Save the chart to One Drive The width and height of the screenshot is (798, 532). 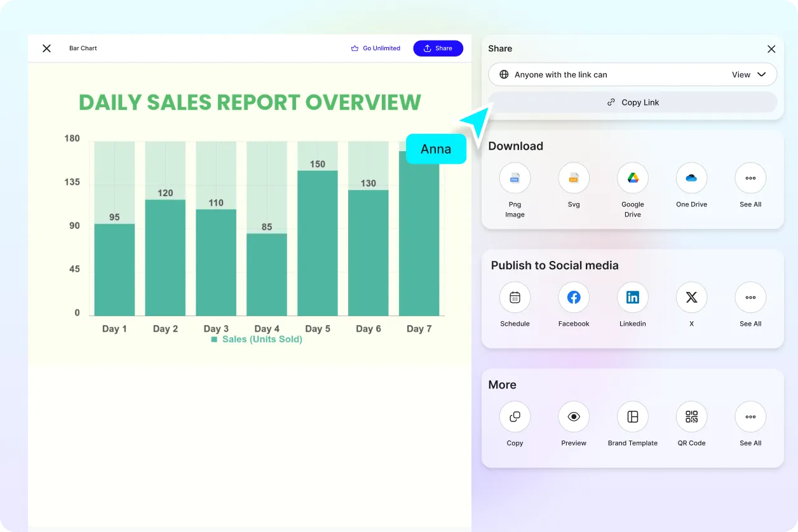(691, 178)
